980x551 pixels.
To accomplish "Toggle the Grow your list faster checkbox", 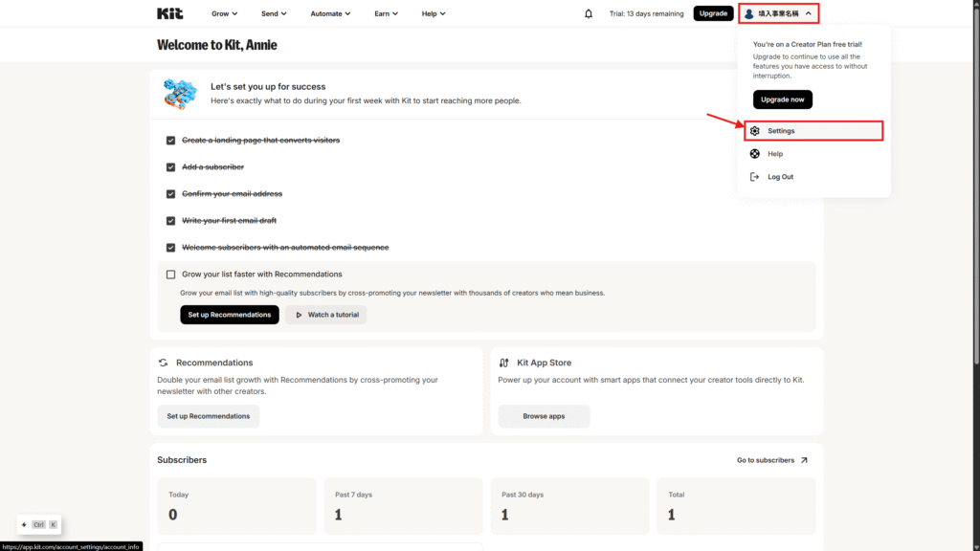I will (170, 275).
